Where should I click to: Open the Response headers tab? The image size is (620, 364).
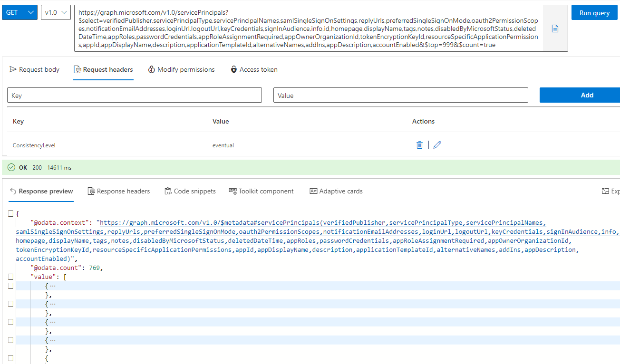point(119,191)
